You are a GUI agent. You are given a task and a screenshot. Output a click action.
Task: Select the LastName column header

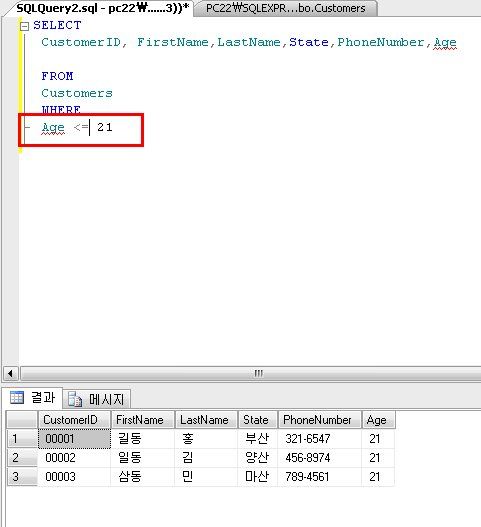click(x=206, y=420)
